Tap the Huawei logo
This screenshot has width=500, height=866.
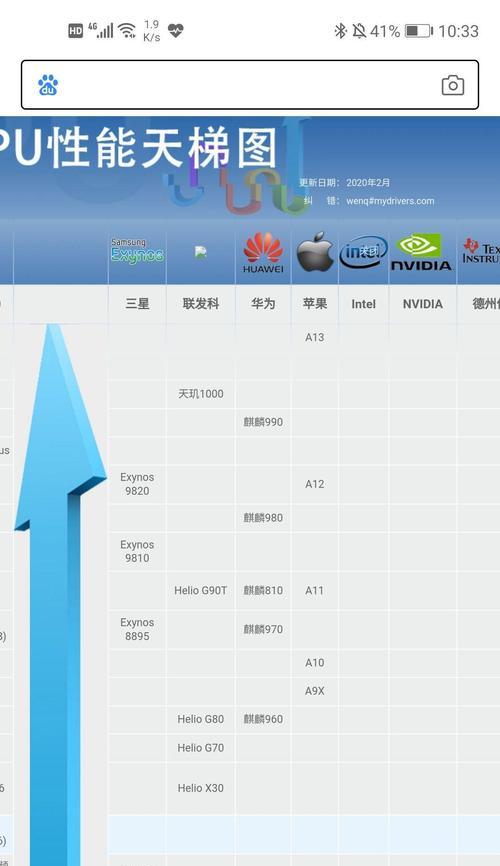[263, 252]
